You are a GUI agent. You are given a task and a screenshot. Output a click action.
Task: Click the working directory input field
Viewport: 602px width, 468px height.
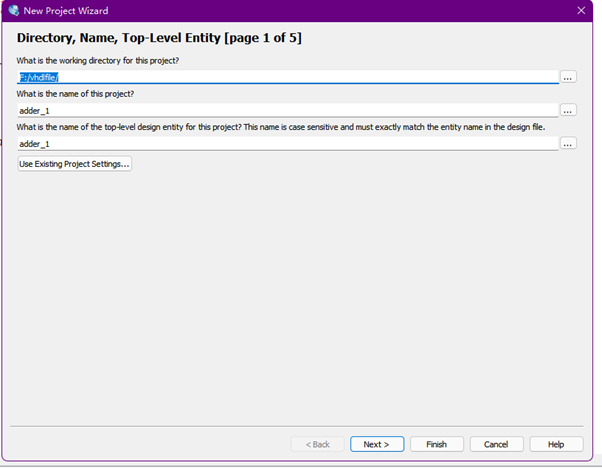click(x=288, y=77)
